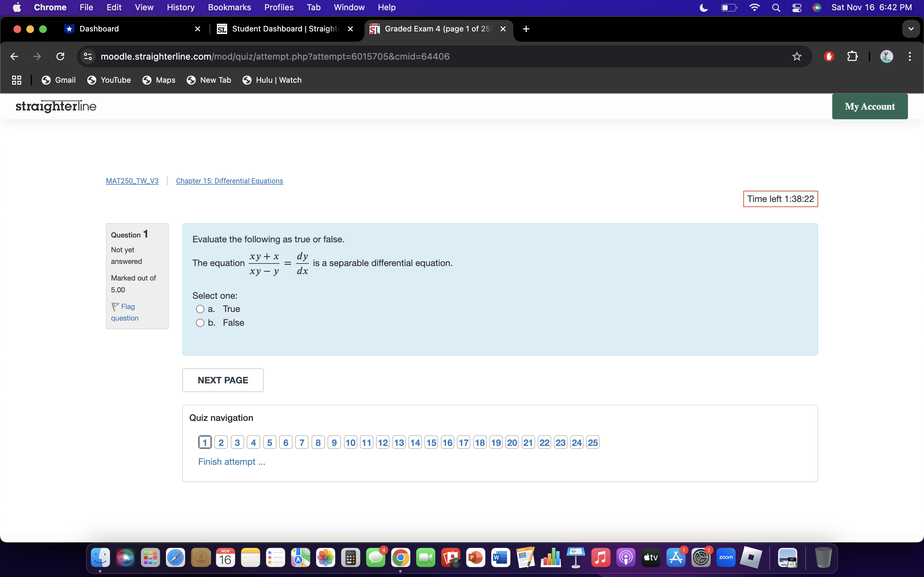Open the browser tab search chevron
924x577 pixels.
tap(911, 29)
